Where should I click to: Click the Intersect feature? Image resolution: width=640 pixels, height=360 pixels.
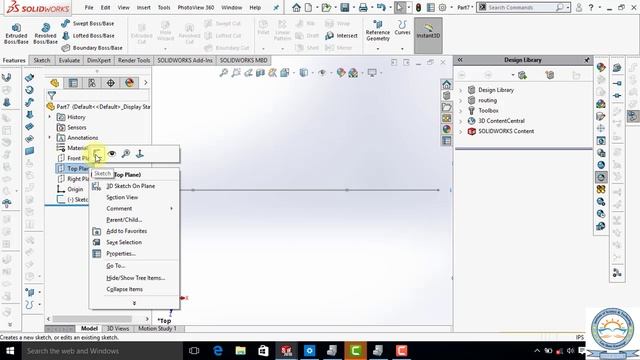tap(342, 36)
